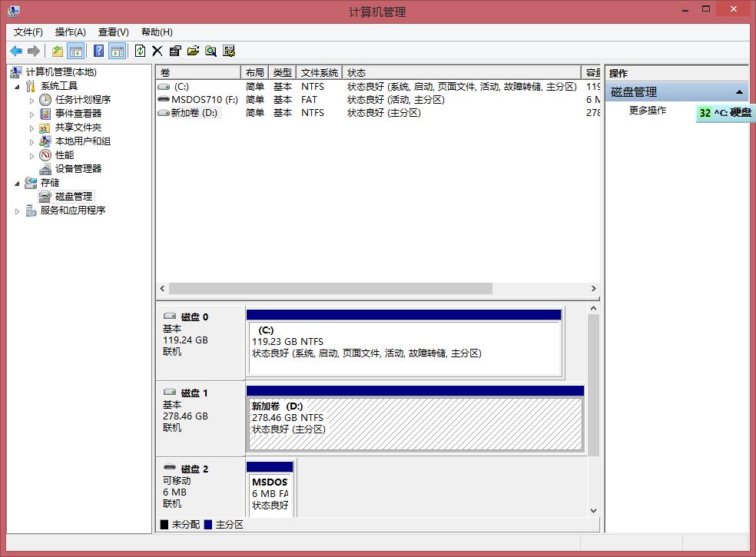
Task: Click the Back arrow toolbar icon
Action: 16,51
